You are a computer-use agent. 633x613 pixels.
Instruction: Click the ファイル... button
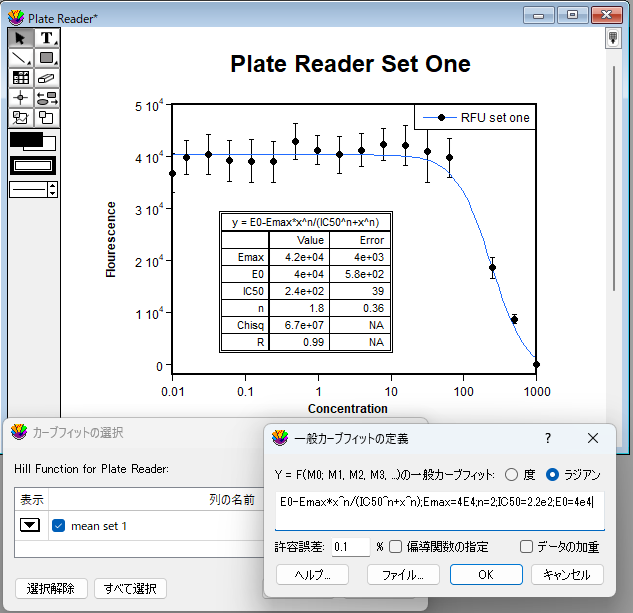(x=403, y=575)
